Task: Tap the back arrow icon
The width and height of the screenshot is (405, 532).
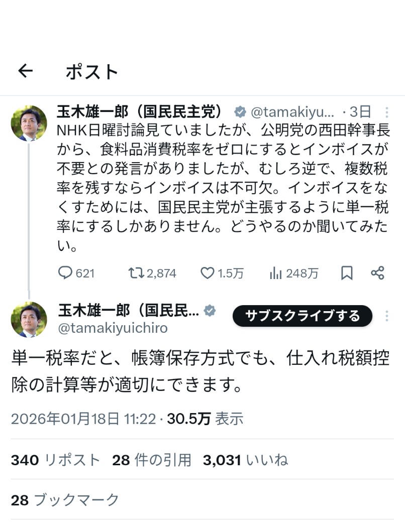Action: [x=25, y=71]
